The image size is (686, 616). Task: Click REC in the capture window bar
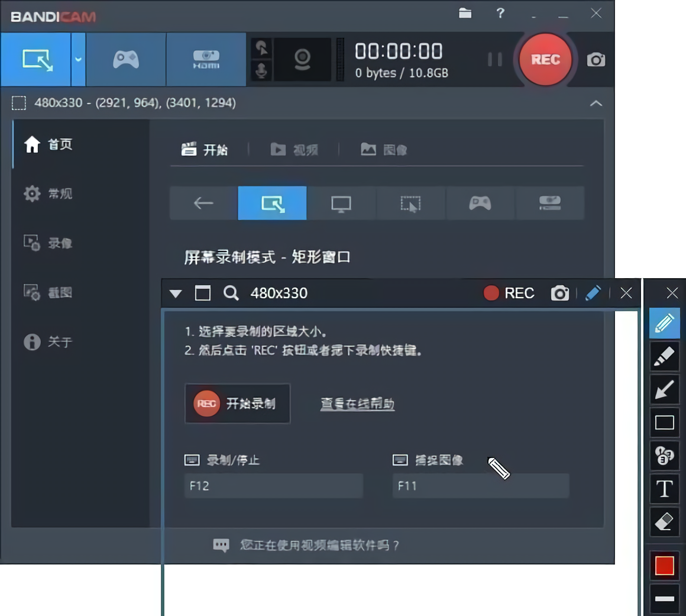tap(509, 293)
